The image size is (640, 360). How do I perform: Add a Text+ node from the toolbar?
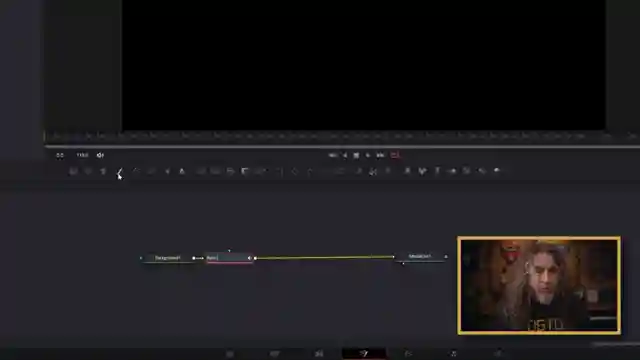point(103,171)
